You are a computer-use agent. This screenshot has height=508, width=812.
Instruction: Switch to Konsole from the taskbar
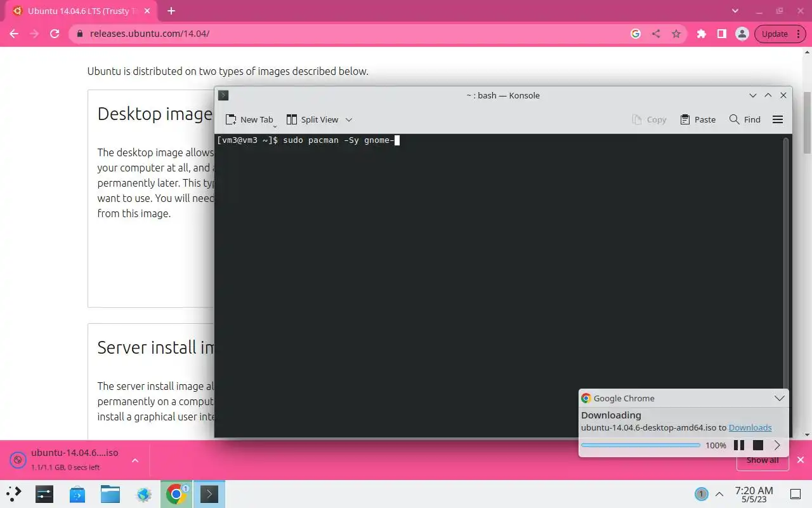209,493
